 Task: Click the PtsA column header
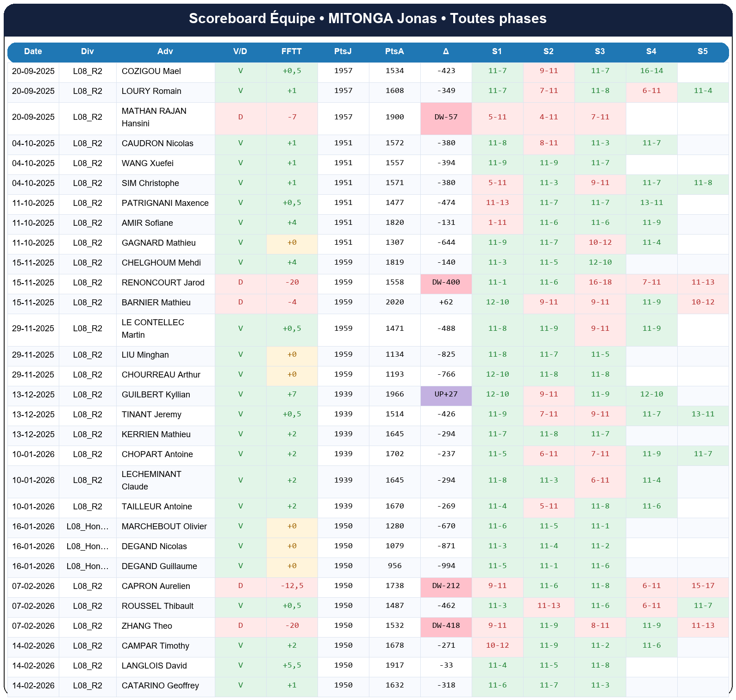click(394, 51)
